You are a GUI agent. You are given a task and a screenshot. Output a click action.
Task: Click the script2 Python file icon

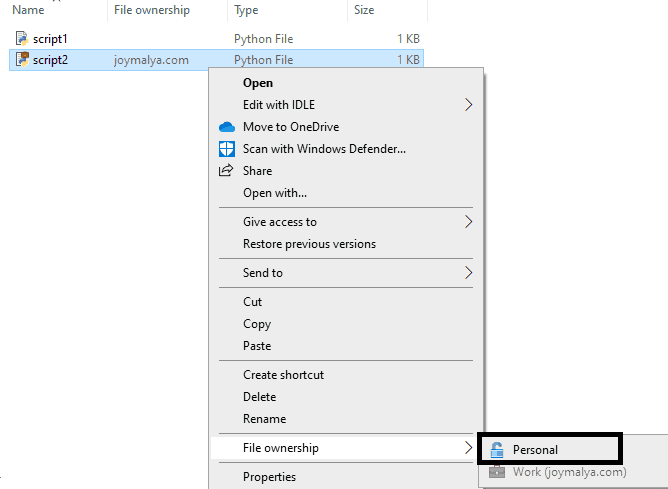pyautogui.click(x=22, y=59)
